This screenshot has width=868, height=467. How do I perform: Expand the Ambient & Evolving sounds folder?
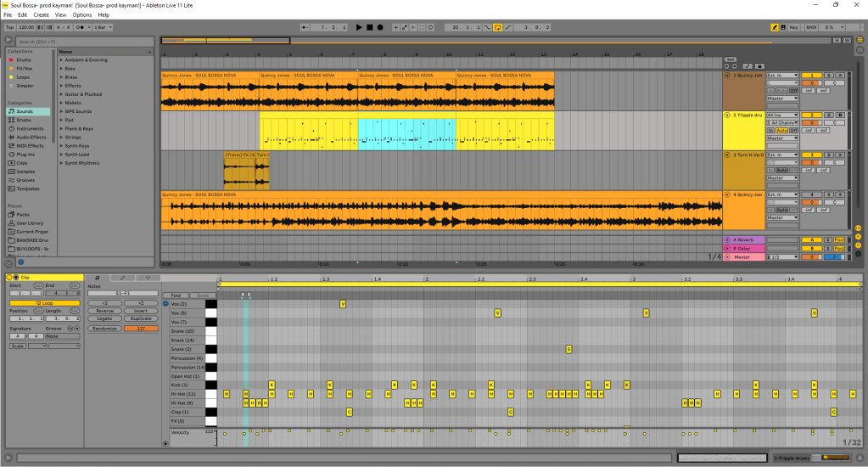coord(61,60)
